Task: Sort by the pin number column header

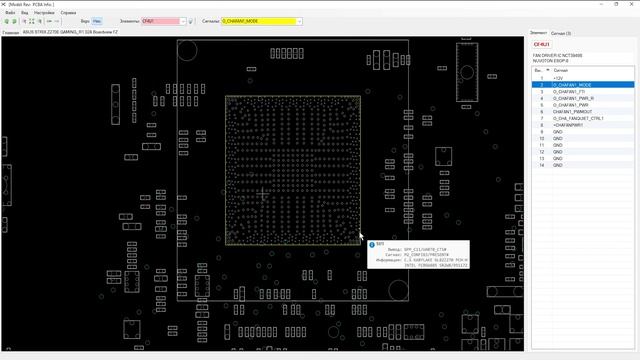Action: (x=542, y=71)
